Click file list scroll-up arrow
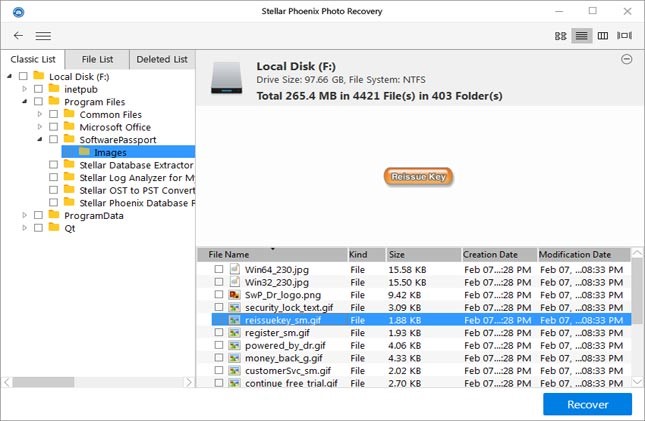The width and height of the screenshot is (645, 421). tap(637, 253)
